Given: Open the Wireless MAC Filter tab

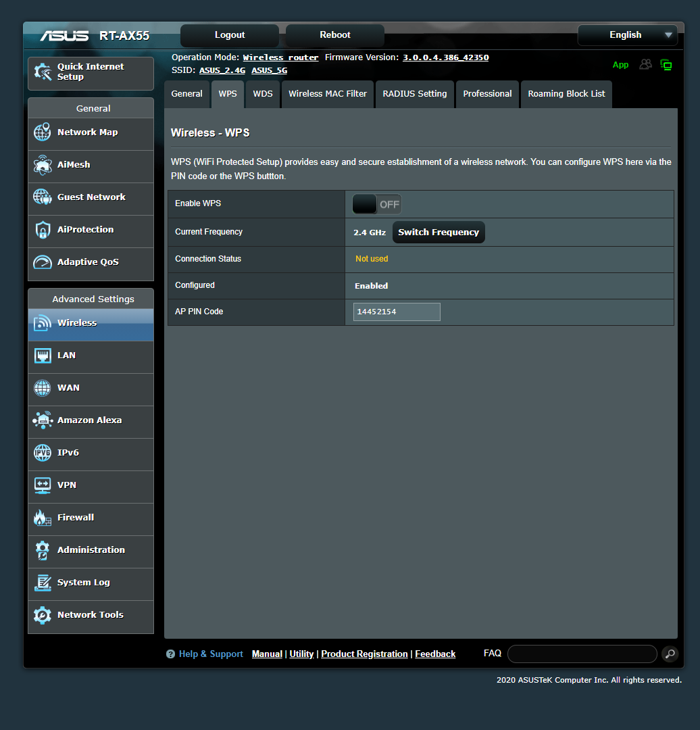Looking at the screenshot, I should pyautogui.click(x=327, y=93).
